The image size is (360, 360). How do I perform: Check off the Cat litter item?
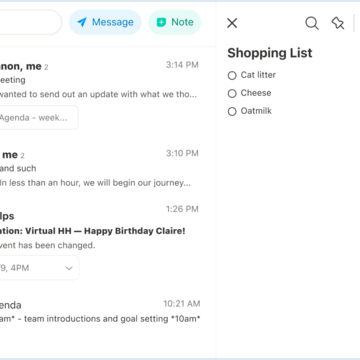[232, 75]
